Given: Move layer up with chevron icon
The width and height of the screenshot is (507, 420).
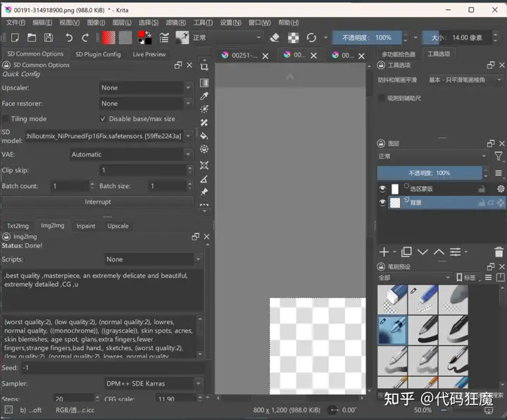Looking at the screenshot, I should click(439, 252).
